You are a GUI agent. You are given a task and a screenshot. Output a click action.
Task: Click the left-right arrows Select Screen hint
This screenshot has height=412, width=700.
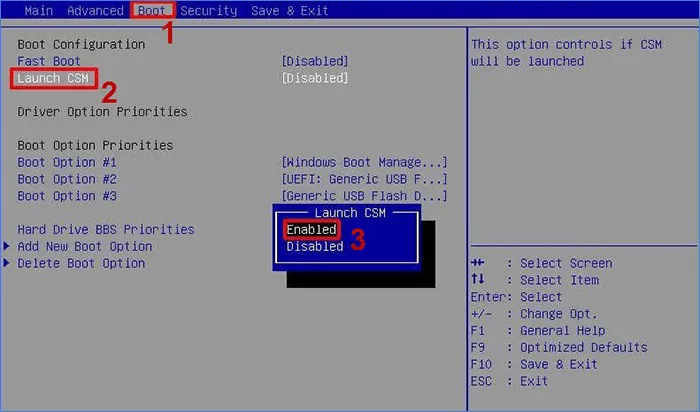pyautogui.click(x=542, y=263)
